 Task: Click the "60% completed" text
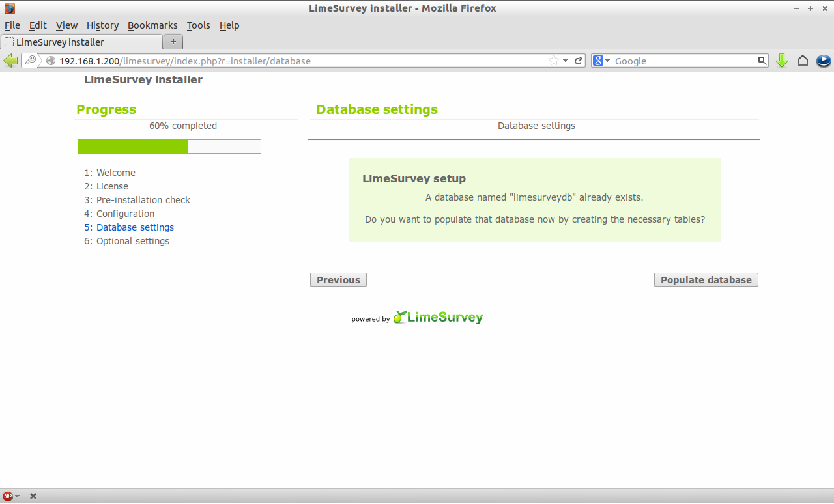pos(183,126)
